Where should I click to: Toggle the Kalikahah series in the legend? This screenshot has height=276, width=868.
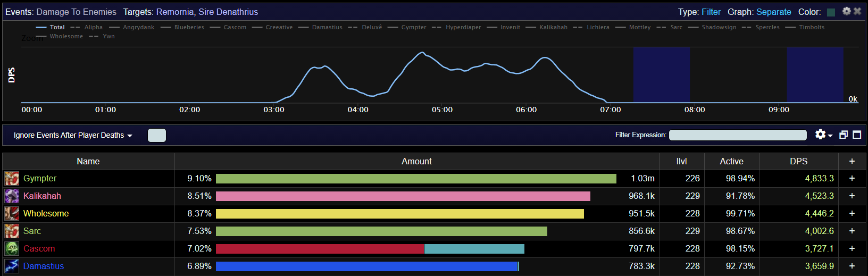(547, 27)
